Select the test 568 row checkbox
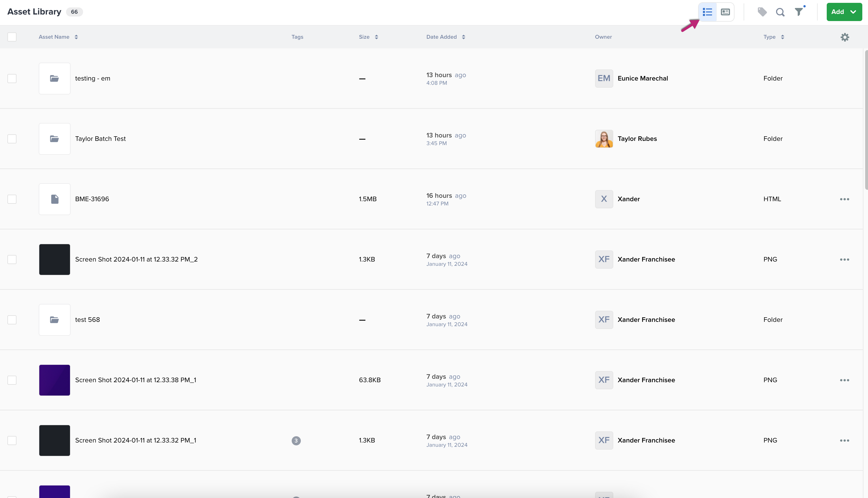 [12, 320]
